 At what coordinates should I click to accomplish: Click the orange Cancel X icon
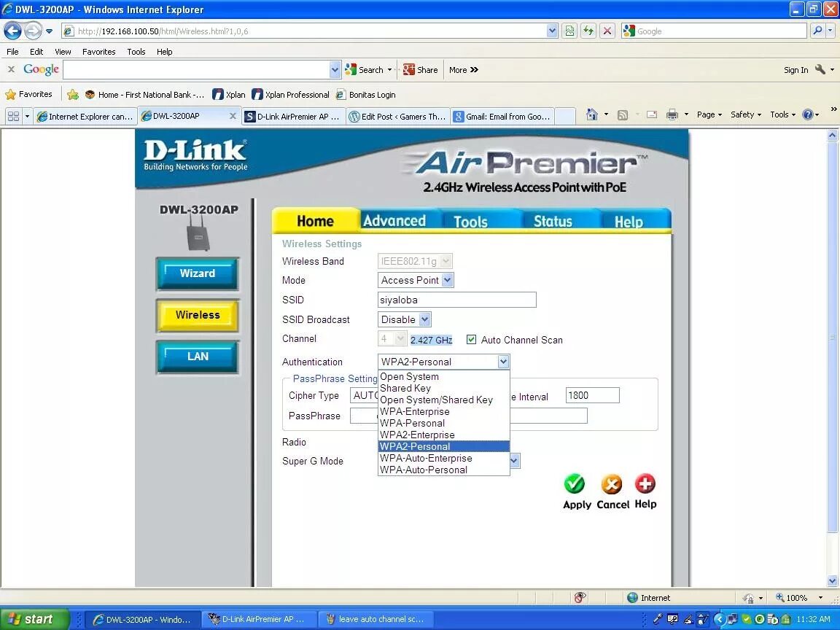[611, 484]
